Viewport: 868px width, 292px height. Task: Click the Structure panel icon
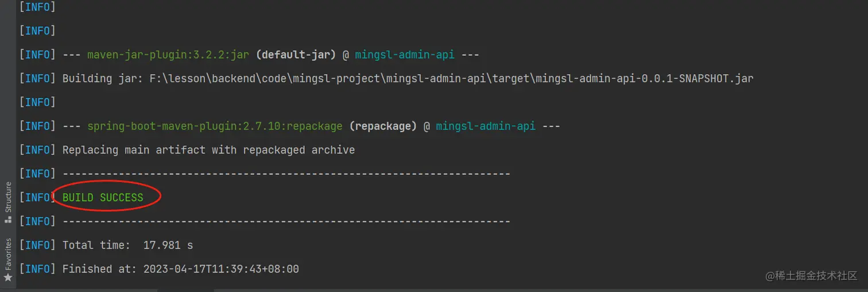tap(8, 220)
